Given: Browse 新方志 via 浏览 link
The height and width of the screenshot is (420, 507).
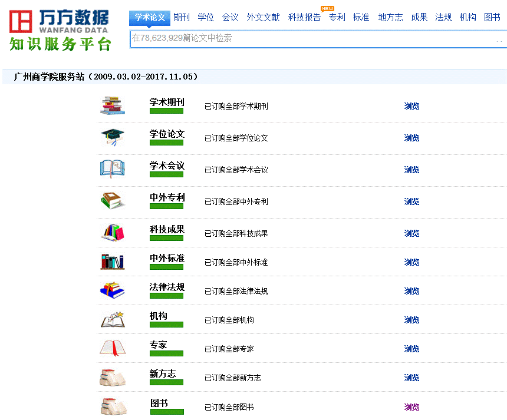Looking at the screenshot, I should click(411, 378).
